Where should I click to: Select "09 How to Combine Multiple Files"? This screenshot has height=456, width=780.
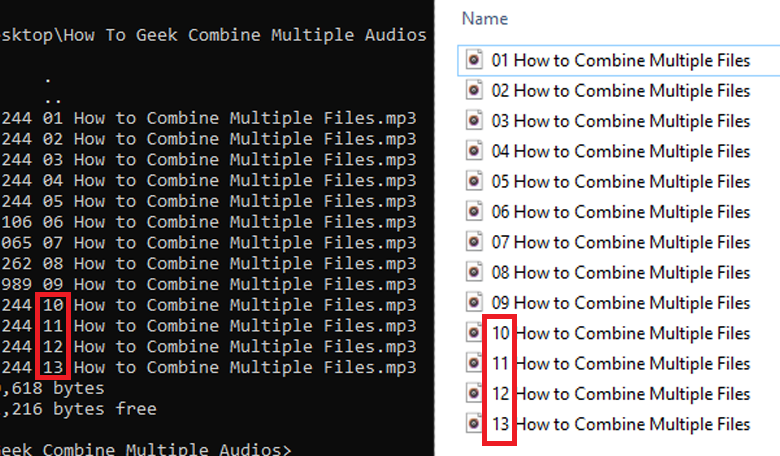pyautogui.click(x=620, y=303)
